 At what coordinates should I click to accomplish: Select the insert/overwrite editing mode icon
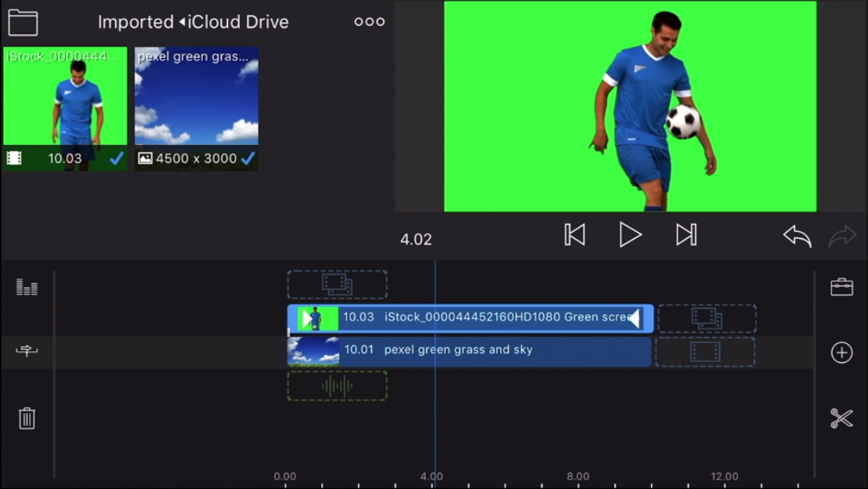pos(26,352)
